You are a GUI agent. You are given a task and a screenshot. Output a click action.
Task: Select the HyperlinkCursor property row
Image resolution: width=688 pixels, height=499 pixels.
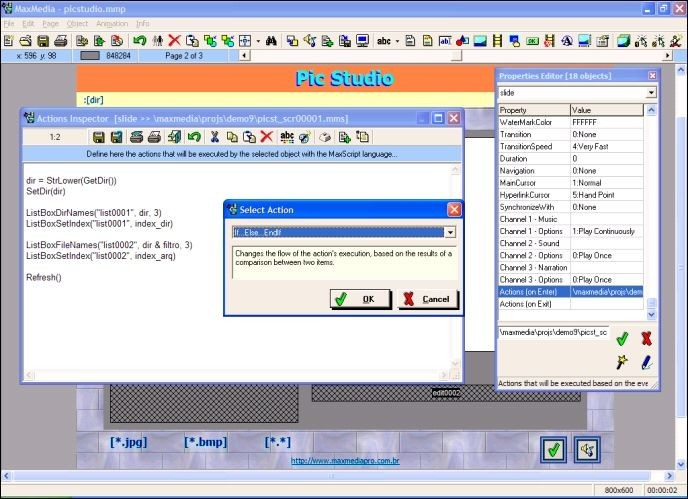570,195
